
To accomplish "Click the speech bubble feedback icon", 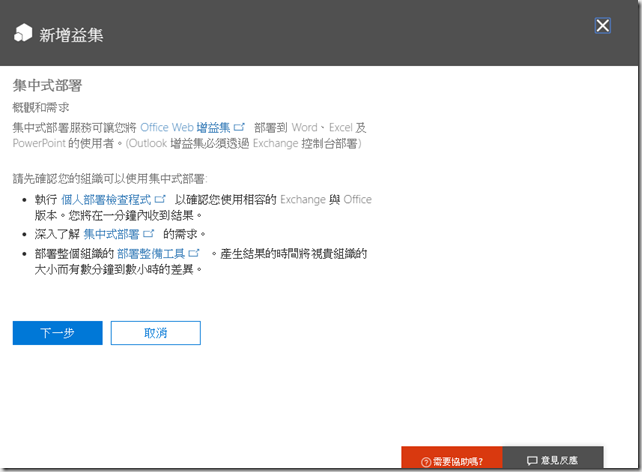I will click(x=532, y=461).
